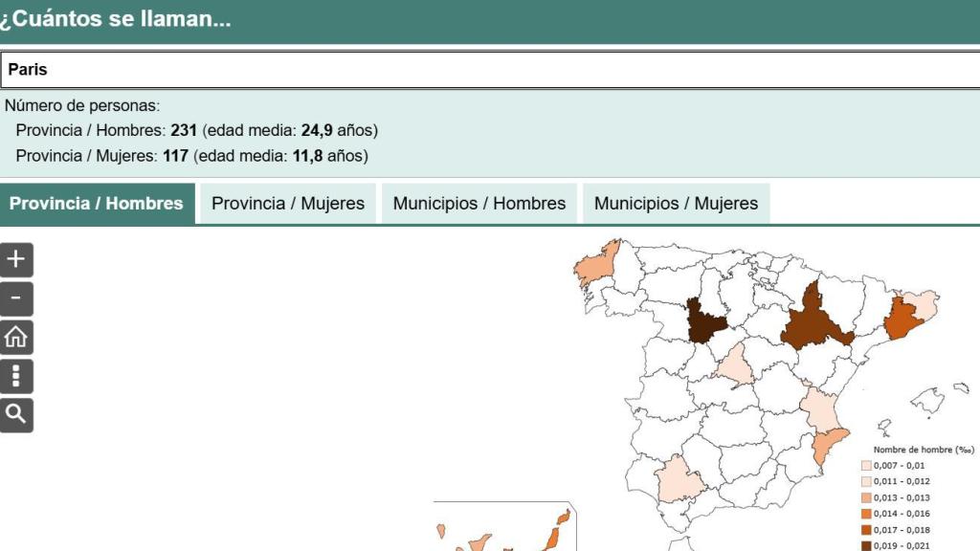980x551 pixels.
Task: Zoom in on the map
Action: [16, 259]
